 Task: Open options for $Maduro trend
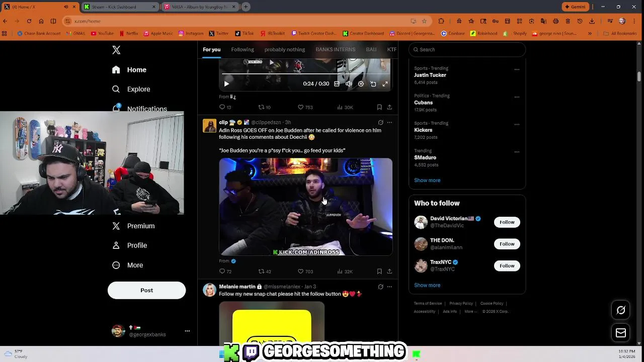517,152
